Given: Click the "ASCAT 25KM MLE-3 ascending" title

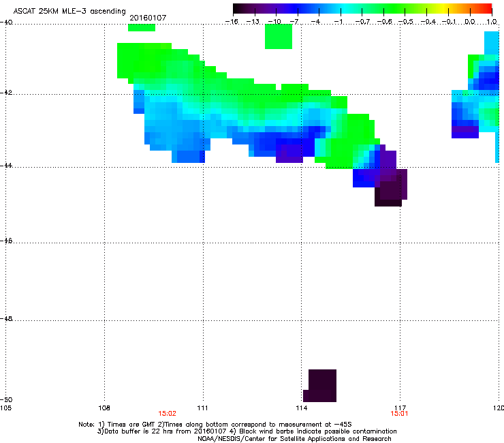Looking at the screenshot, I should click(x=69, y=12).
